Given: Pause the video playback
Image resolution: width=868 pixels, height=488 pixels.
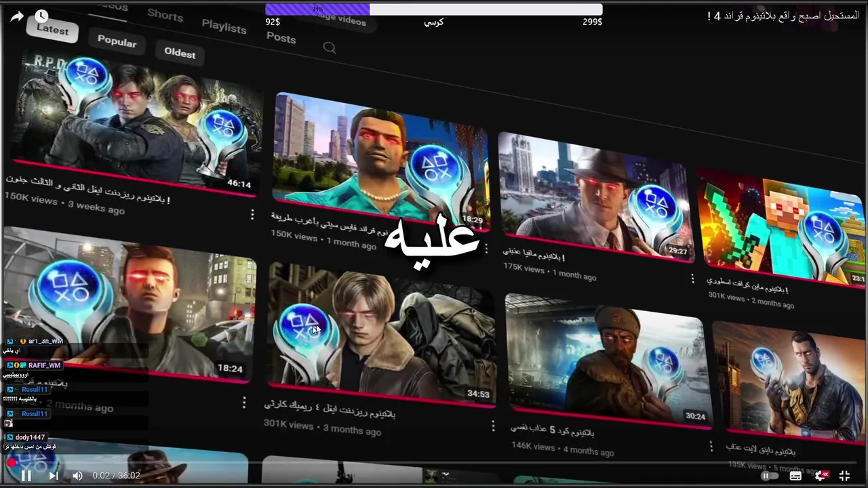Looking at the screenshot, I should tap(26, 476).
